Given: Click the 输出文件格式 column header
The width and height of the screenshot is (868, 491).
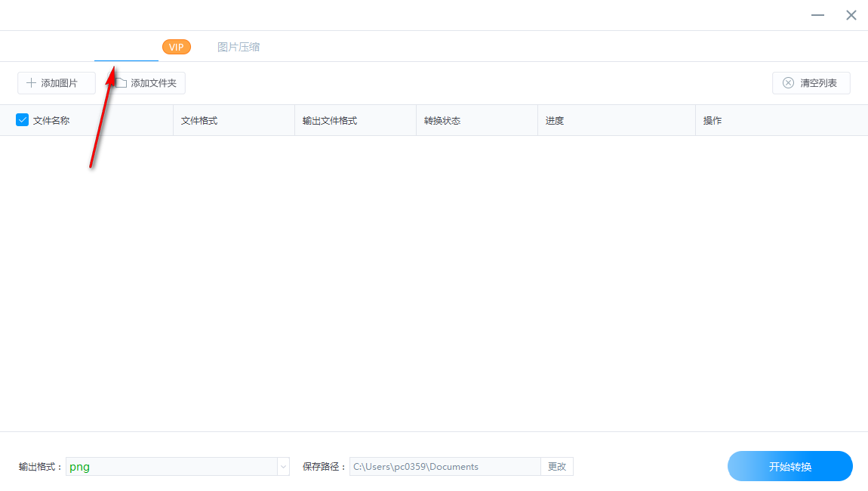Looking at the screenshot, I should coord(331,119).
